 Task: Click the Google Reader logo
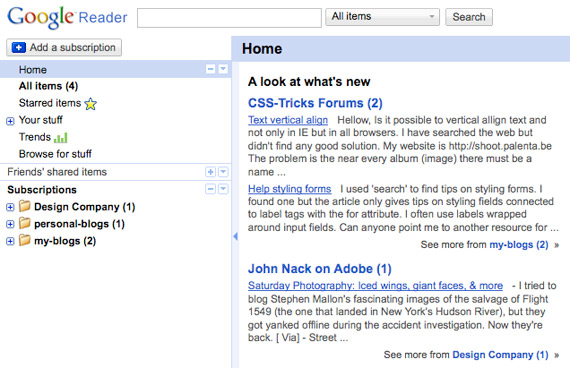[x=67, y=17]
